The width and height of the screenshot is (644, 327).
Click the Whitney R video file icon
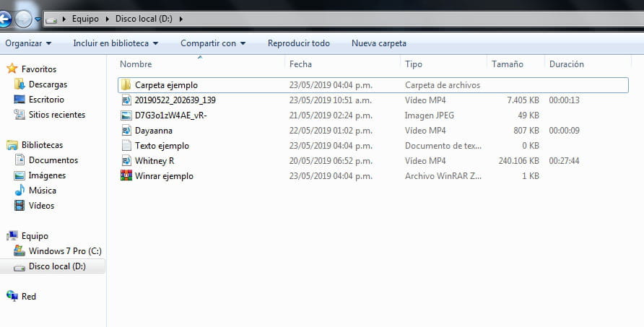coord(126,161)
